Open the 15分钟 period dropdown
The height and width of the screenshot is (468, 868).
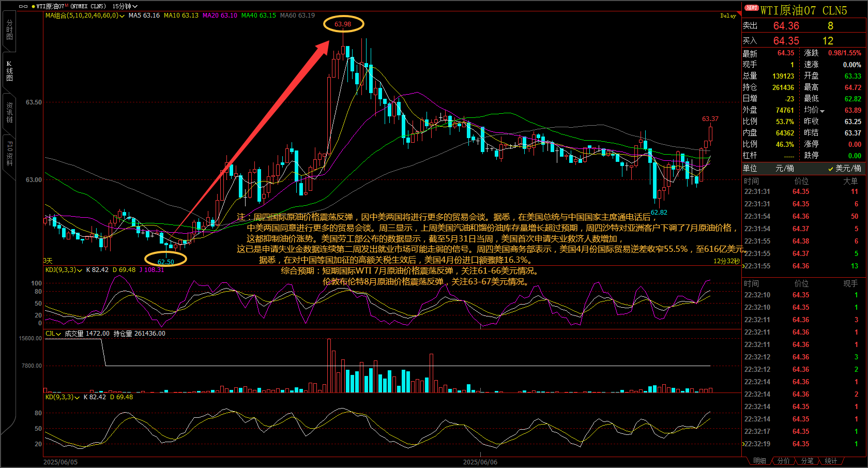click(125, 6)
